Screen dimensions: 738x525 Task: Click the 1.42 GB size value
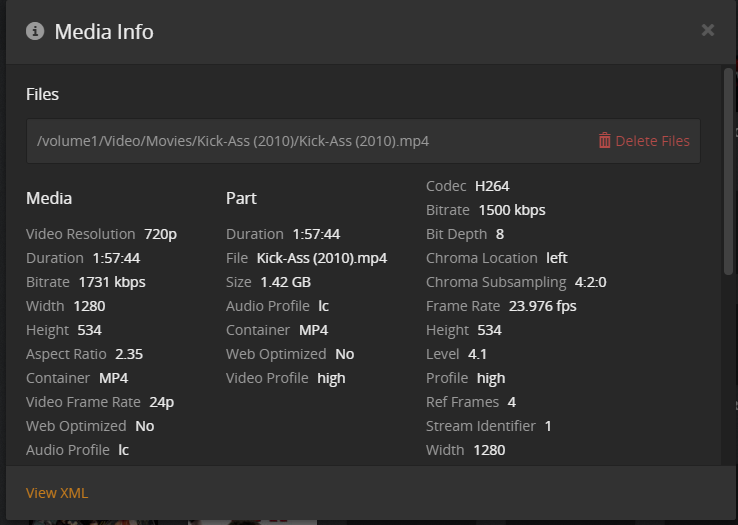285,282
